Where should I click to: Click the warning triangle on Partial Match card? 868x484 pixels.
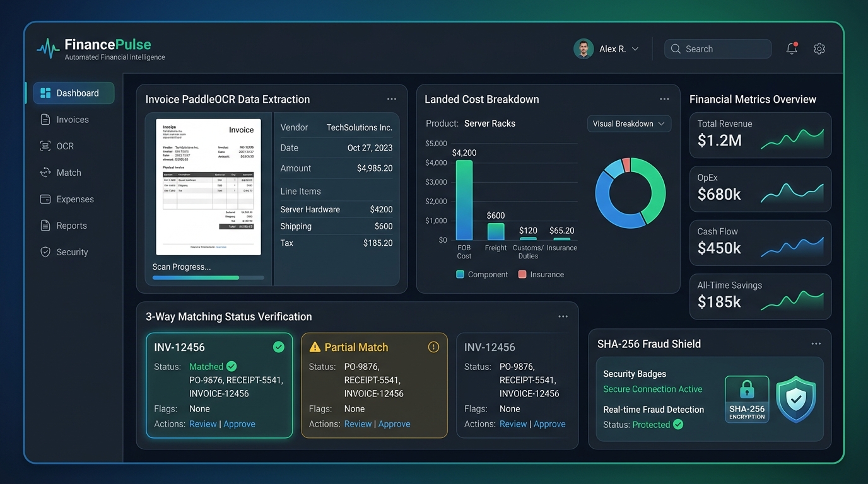315,347
